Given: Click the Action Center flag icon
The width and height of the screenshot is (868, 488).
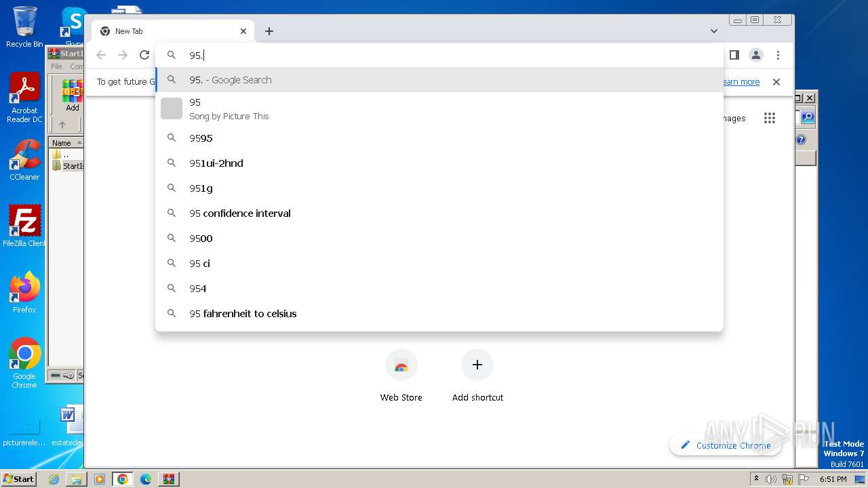Looking at the screenshot, I should 803,479.
